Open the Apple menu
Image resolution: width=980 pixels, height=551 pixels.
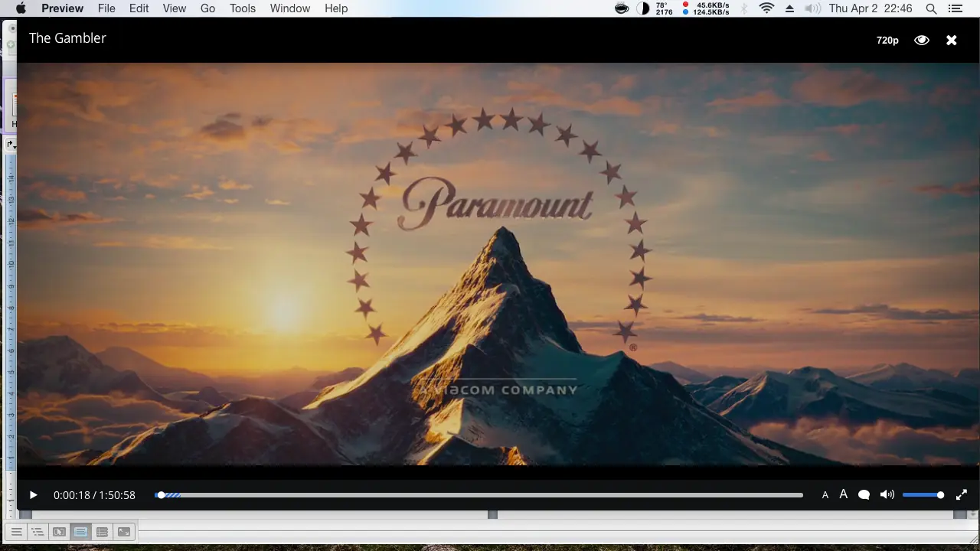point(21,8)
